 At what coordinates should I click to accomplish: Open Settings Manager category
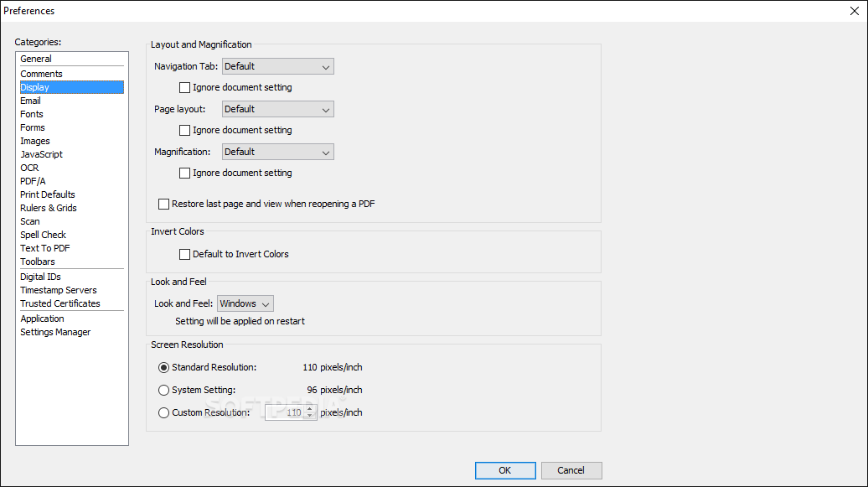pyautogui.click(x=55, y=332)
